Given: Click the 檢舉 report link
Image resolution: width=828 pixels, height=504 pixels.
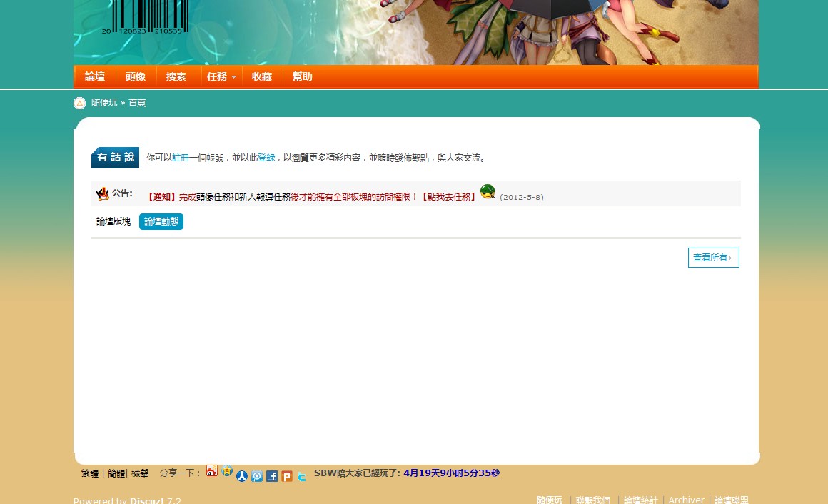Looking at the screenshot, I should tap(140, 473).
